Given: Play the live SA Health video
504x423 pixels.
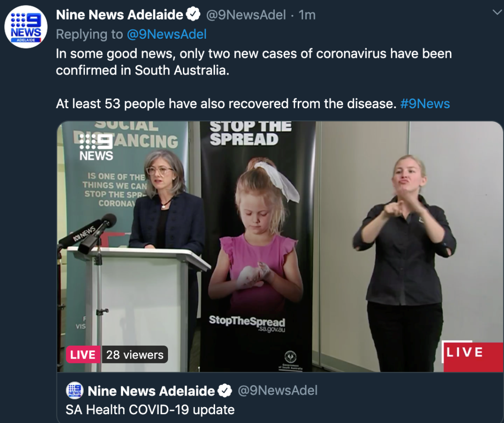Looking at the screenshot, I should [280, 246].
